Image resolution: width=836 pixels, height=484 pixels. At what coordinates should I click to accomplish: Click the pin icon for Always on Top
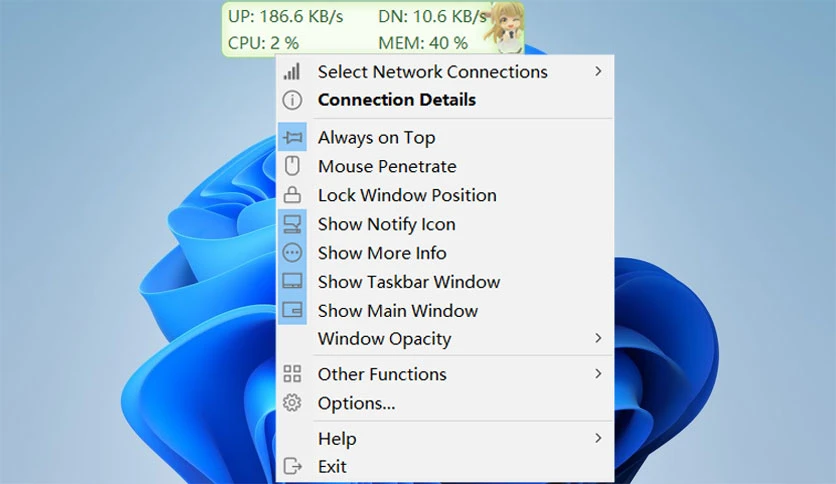292,138
